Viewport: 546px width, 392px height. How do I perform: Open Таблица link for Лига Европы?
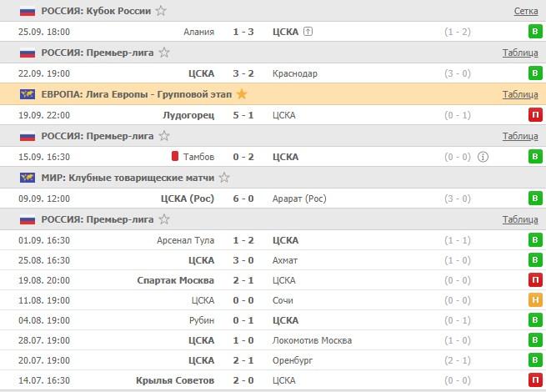coord(519,94)
